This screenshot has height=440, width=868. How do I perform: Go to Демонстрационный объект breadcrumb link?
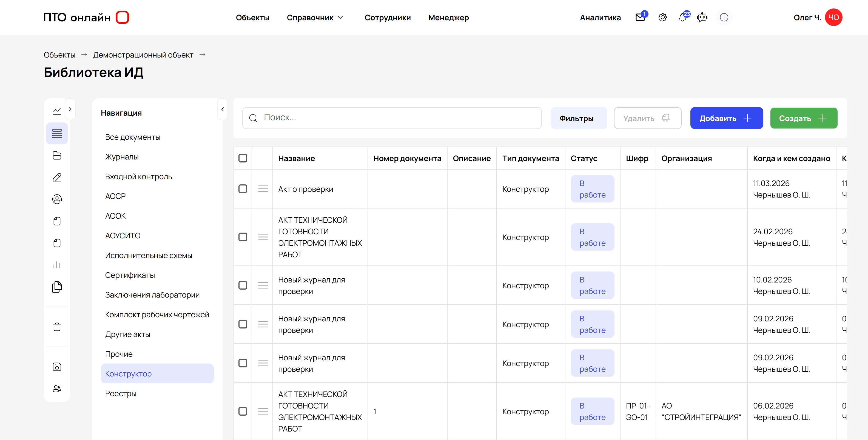(x=143, y=55)
